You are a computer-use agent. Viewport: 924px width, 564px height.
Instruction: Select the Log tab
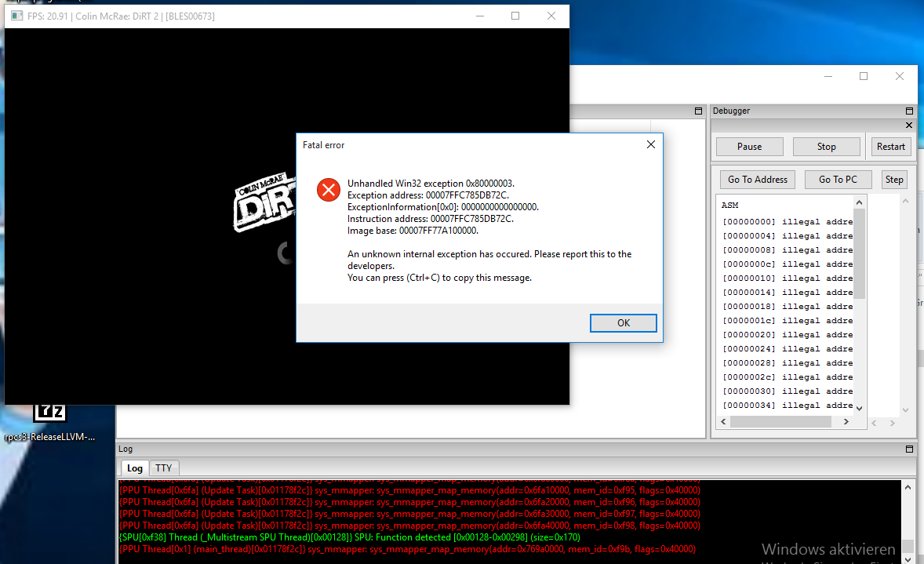(x=134, y=468)
